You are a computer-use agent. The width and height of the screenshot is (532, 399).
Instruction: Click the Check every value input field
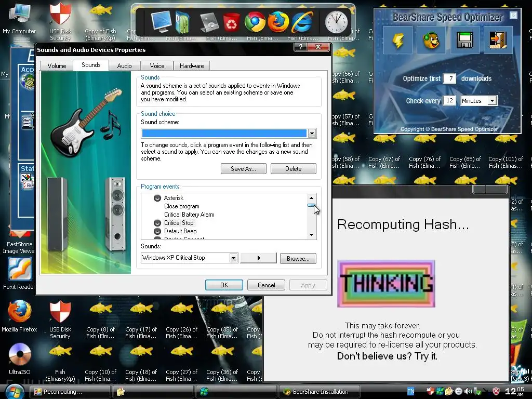pos(449,101)
